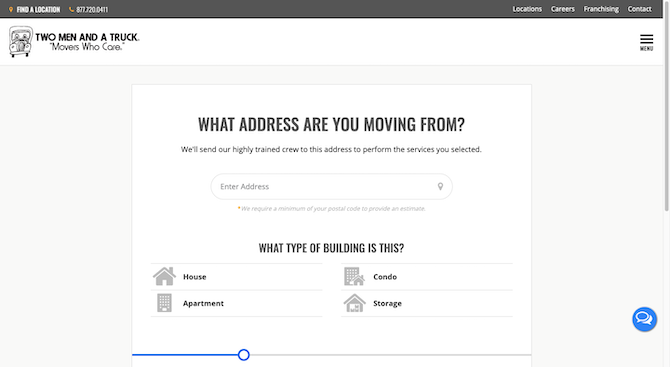Click the 'What address are you moving from?' heading
Screen dimensions: 670x367
tap(331, 125)
